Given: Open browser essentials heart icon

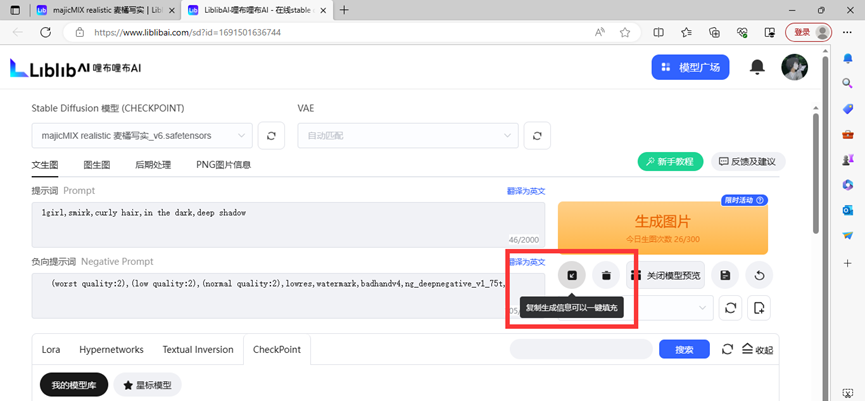Looking at the screenshot, I should click(x=742, y=33).
